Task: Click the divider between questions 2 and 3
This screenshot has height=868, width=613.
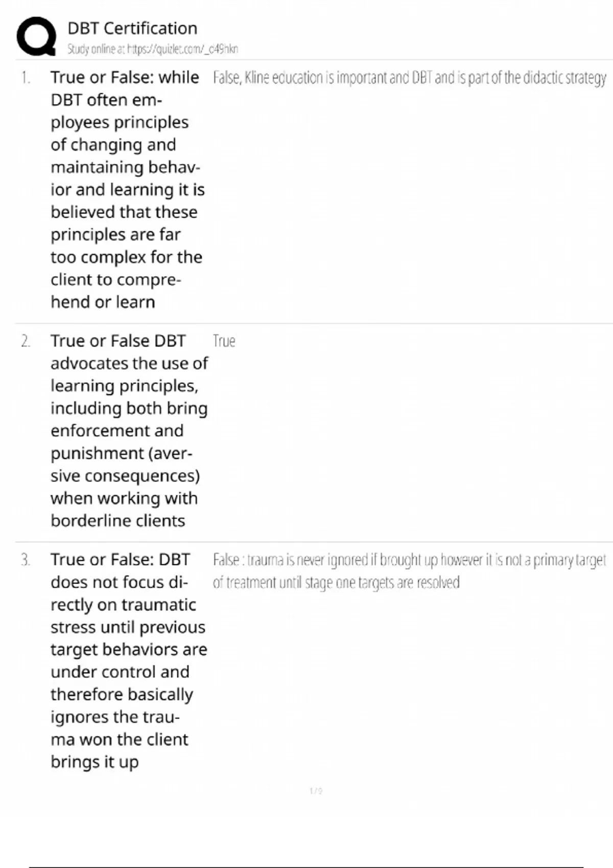Action: coord(314,542)
